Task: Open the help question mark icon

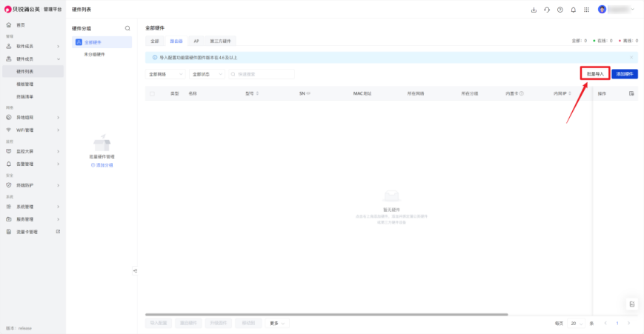Action: click(560, 10)
